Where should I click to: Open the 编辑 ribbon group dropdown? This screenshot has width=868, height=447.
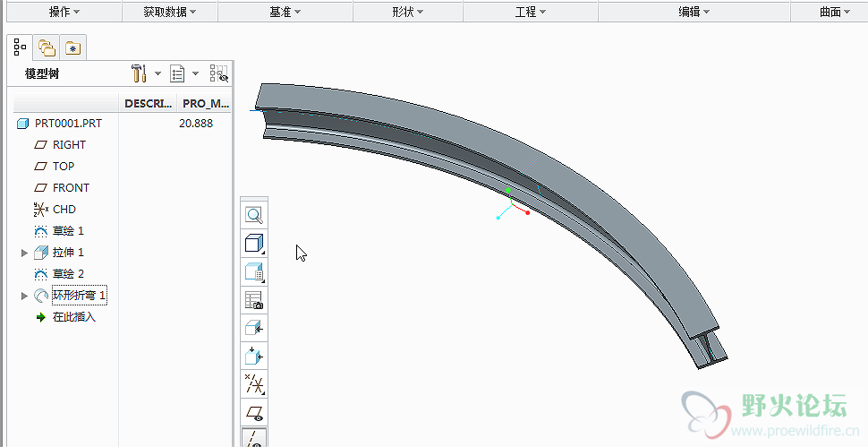694,12
